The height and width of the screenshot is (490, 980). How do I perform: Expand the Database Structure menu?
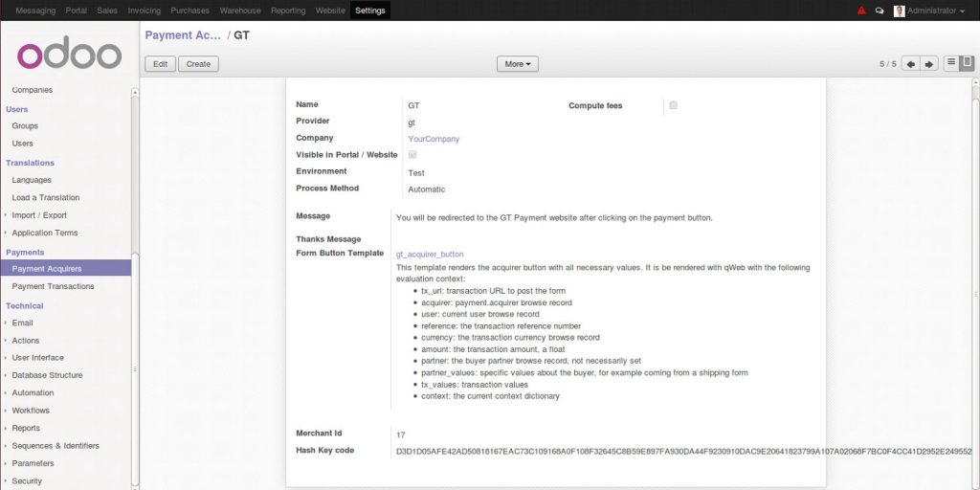[x=47, y=375]
